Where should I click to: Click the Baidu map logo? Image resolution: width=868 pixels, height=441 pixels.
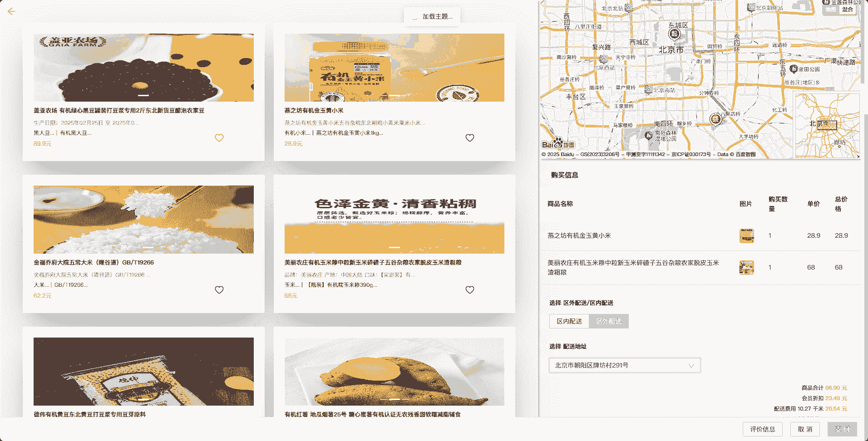pyautogui.click(x=558, y=144)
